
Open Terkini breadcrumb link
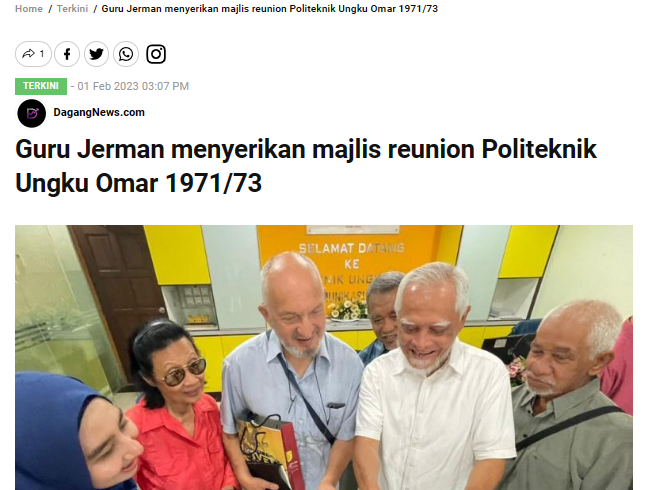[x=72, y=9]
